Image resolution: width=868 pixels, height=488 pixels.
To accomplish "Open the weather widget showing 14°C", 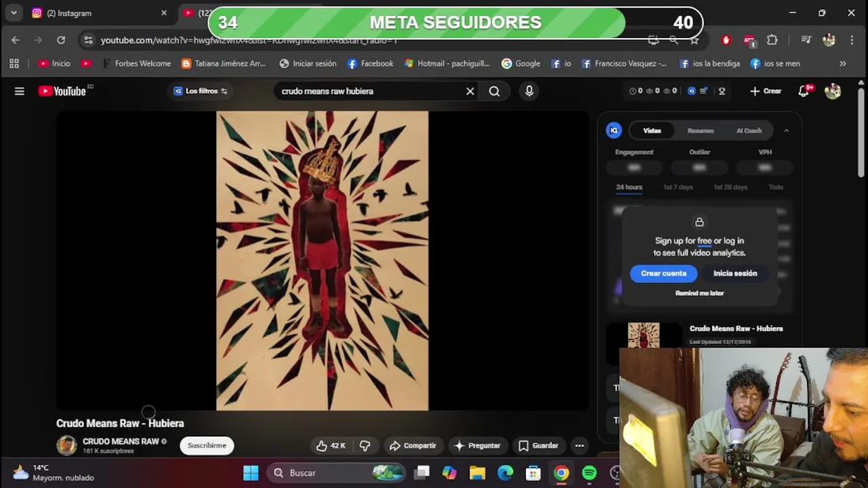I will [53, 472].
